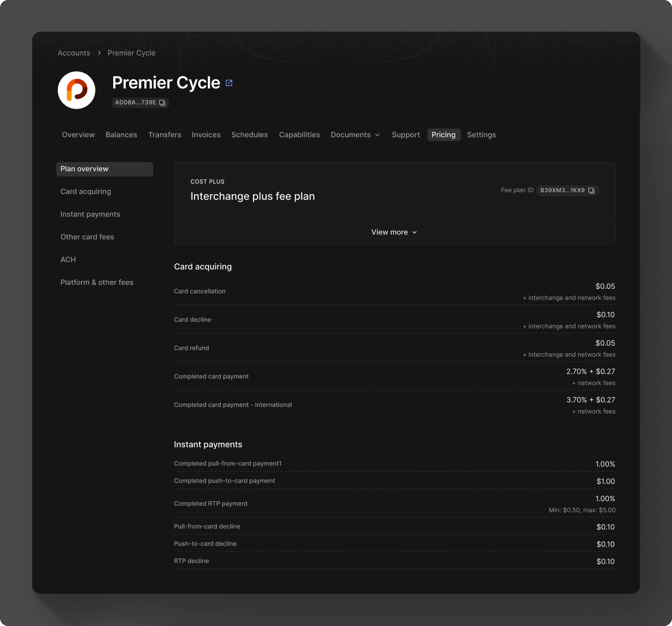
Task: Click the 2.70% + $0.27 fee value
Action: tap(591, 371)
